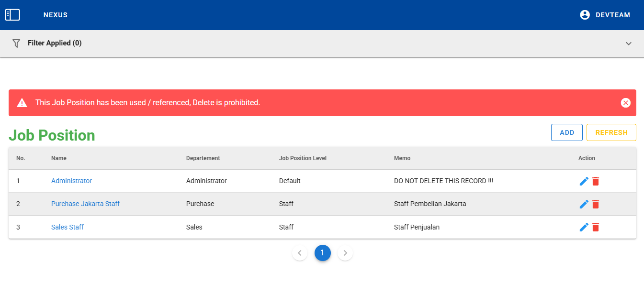Screen dimensions: 644x306
Task: Select page 1 in pagination
Action: [x=322, y=253]
